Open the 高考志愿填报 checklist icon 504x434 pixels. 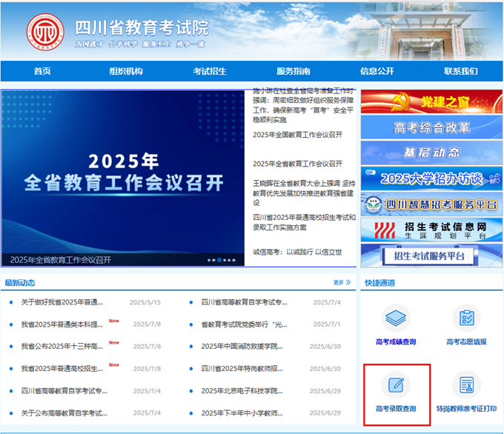pyautogui.click(x=467, y=318)
